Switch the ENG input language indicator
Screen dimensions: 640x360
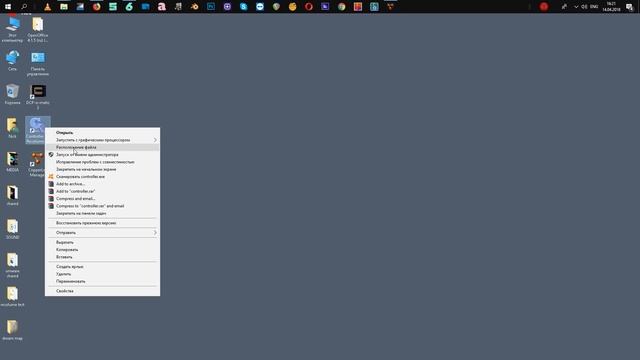[594, 7]
